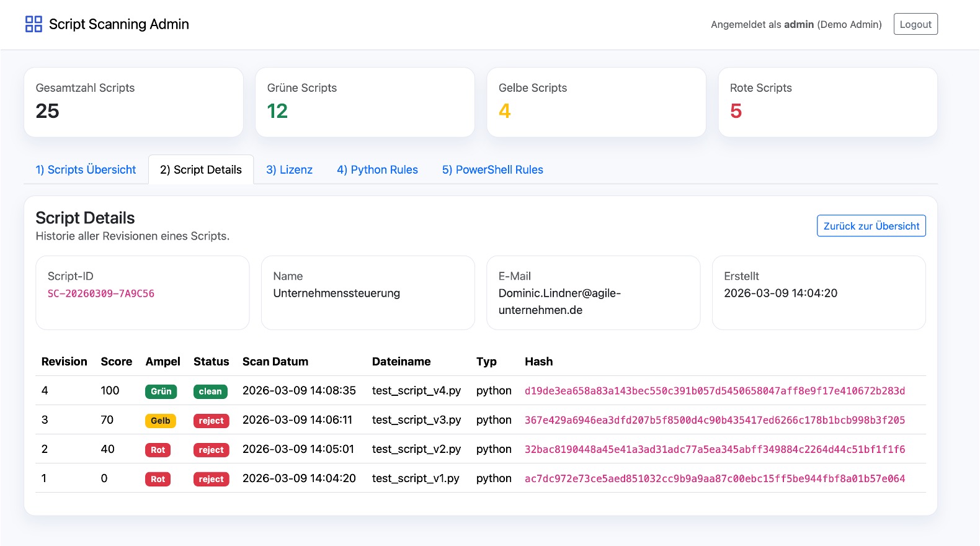The image size is (980, 546).
Task: Select the Script-ID SC-20260309-7A9C56
Action: (x=101, y=293)
